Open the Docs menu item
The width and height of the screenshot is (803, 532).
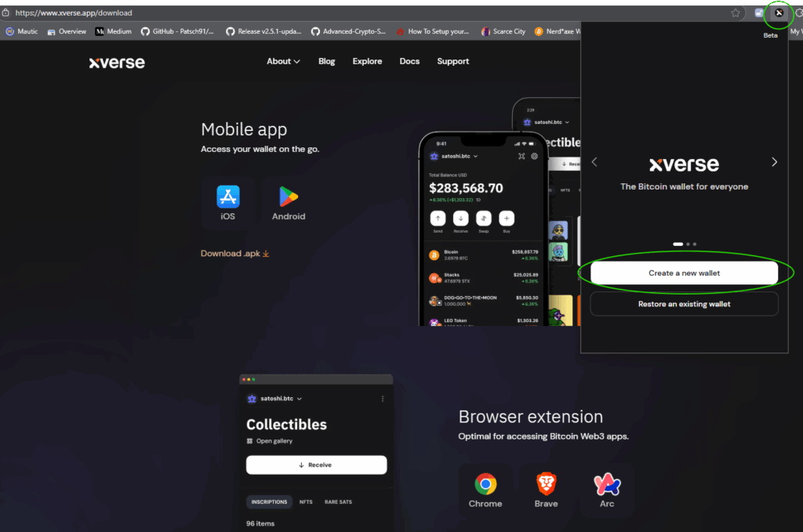pos(409,61)
